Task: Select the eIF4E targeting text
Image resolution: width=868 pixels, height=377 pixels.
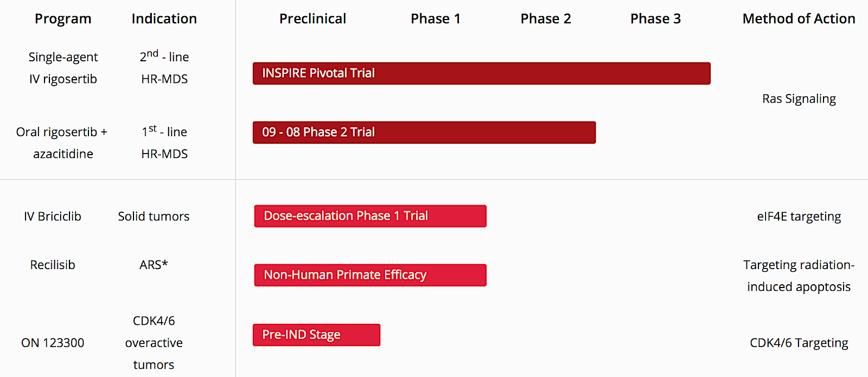Action: 799,216
